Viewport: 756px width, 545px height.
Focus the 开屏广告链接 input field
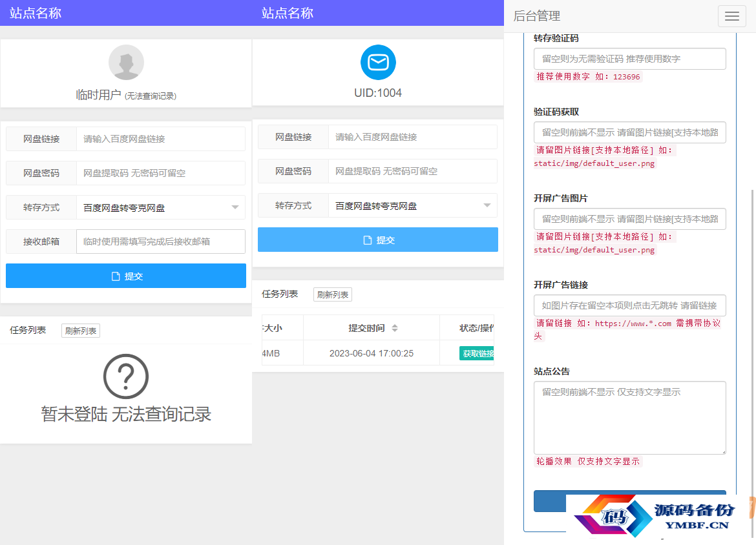click(x=630, y=305)
